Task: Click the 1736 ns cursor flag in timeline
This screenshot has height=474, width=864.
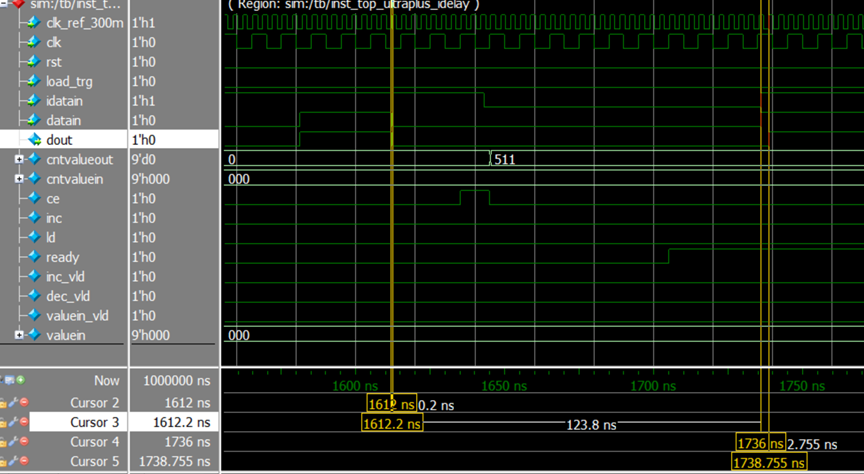Action: [x=761, y=443]
